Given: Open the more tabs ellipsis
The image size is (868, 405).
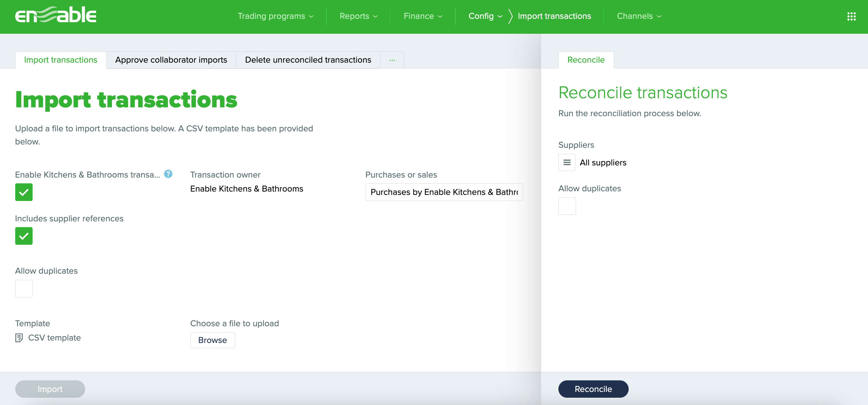Looking at the screenshot, I should point(392,60).
